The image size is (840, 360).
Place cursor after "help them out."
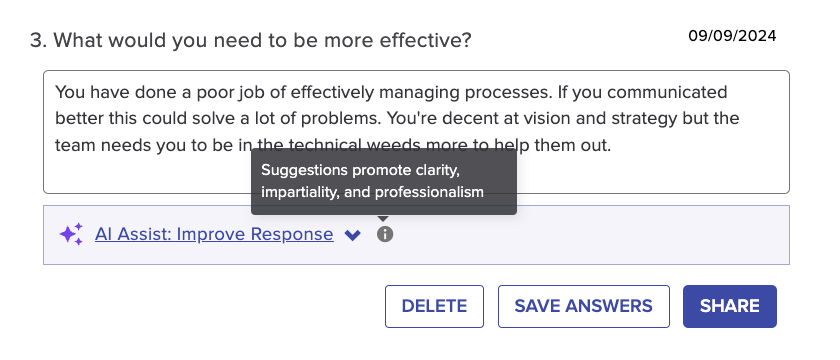[x=612, y=145]
